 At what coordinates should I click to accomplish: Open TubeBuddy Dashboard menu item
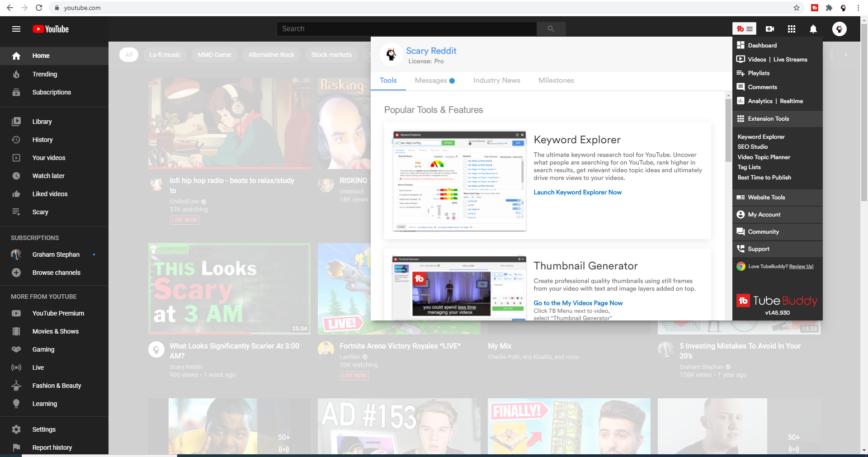point(762,45)
